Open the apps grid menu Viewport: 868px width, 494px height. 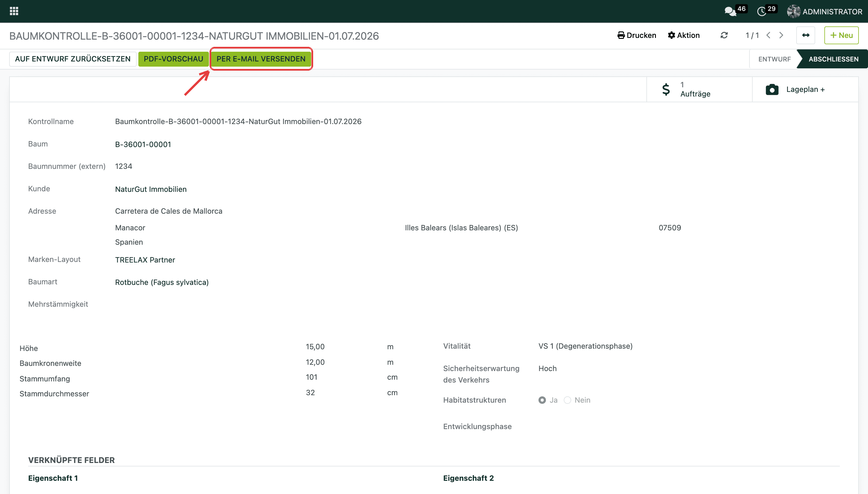(14, 11)
